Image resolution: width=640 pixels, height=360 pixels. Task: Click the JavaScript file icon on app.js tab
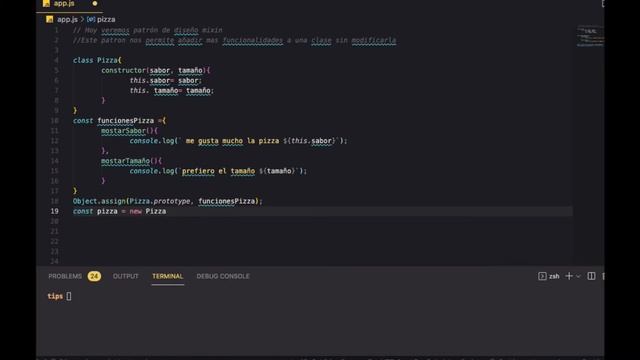pyautogui.click(x=46, y=3)
